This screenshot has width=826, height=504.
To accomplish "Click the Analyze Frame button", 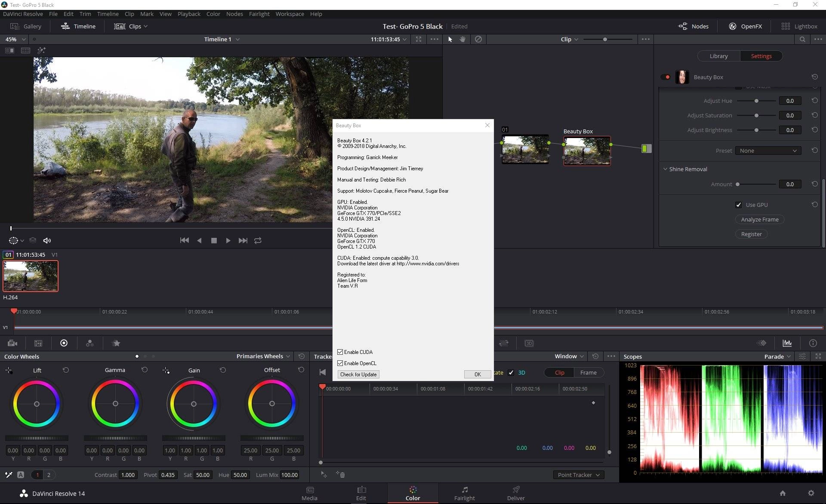I will click(x=760, y=219).
